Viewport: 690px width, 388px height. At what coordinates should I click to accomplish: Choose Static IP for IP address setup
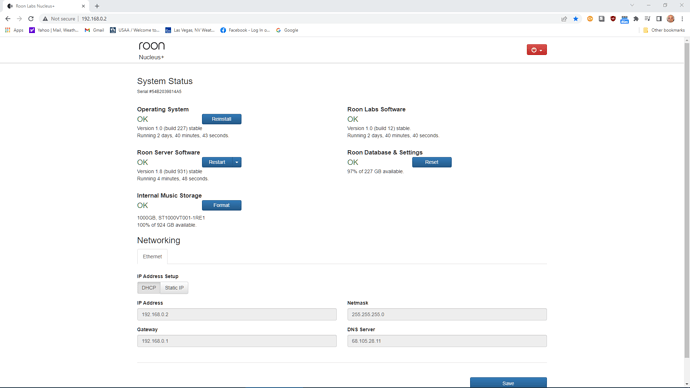tap(174, 288)
